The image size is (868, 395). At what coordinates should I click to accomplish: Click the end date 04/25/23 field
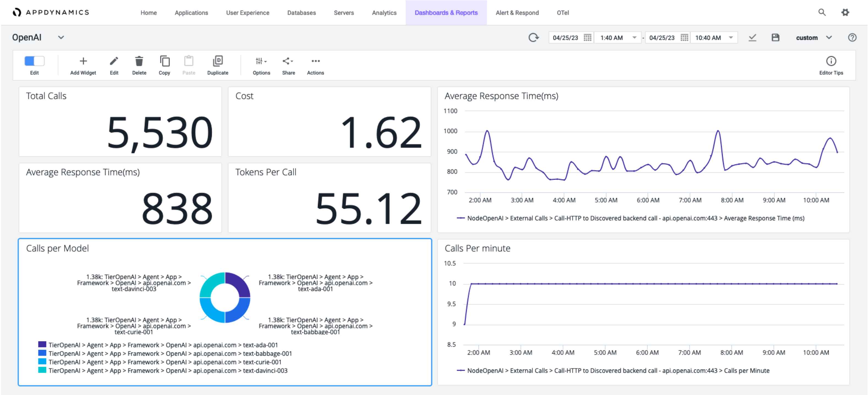(x=662, y=38)
